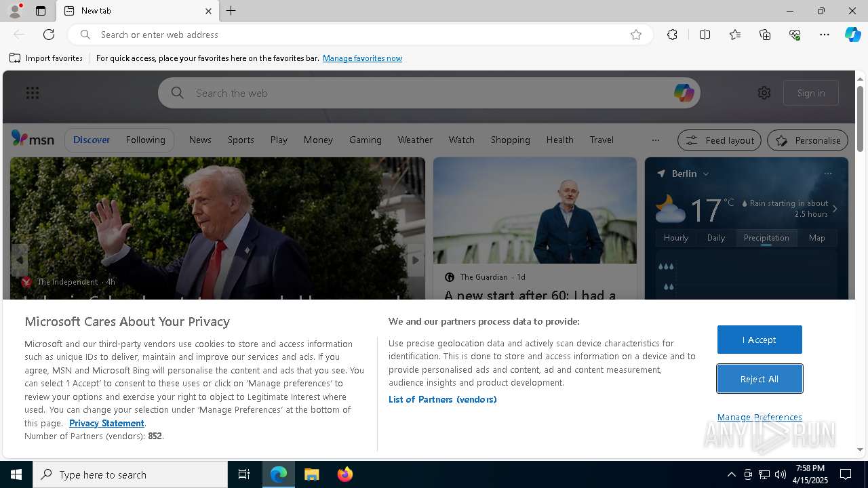
Task: Expand more MSN categories ellipsis
Action: tap(655, 140)
